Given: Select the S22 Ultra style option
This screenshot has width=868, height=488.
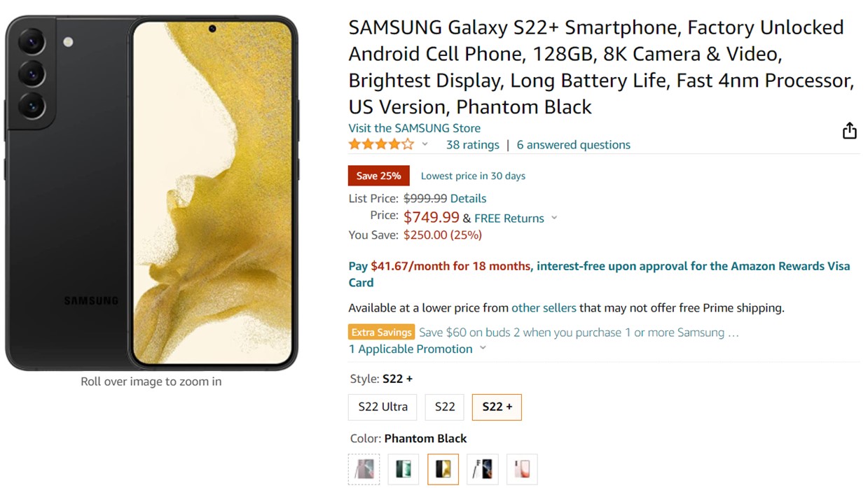Looking at the screenshot, I should point(383,407).
